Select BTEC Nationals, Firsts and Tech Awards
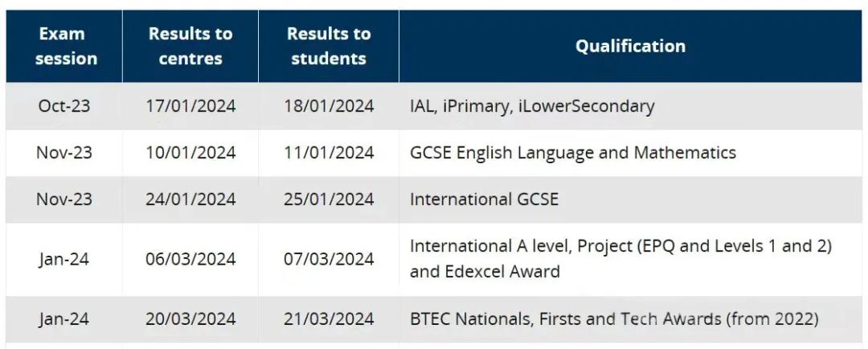Image resolution: width=868 pixels, height=349 pixels. coord(615,319)
